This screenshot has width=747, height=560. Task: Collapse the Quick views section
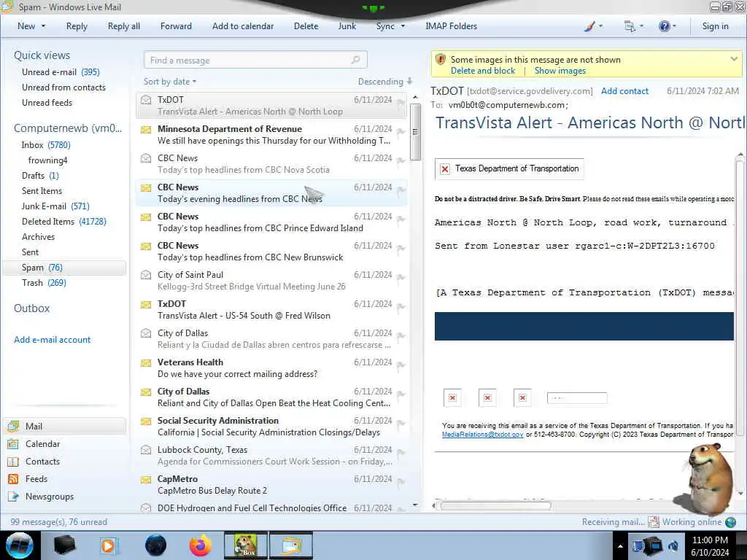tap(42, 55)
